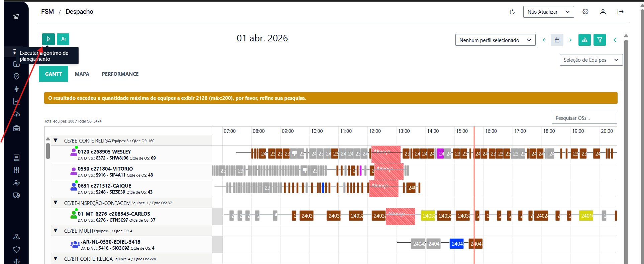Click the 'Pesquisar OSs...' search field
Viewport: 644px width, 264px height.
point(584,118)
